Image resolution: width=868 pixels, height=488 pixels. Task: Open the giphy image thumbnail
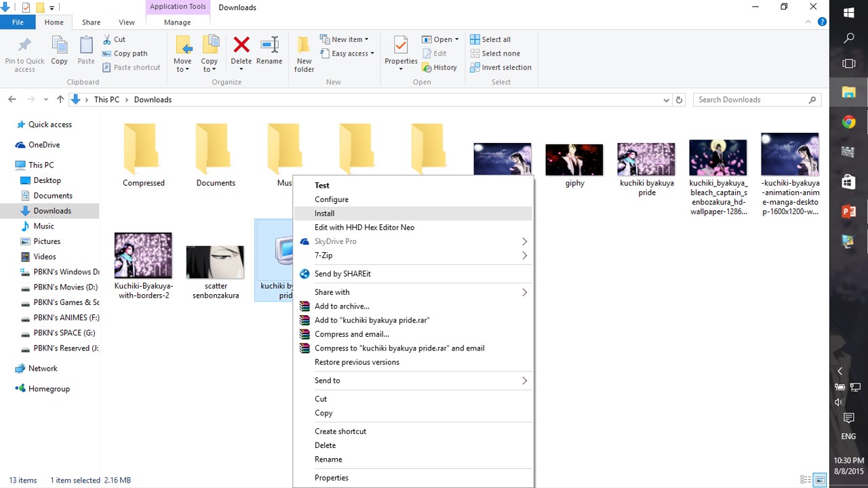pos(574,160)
